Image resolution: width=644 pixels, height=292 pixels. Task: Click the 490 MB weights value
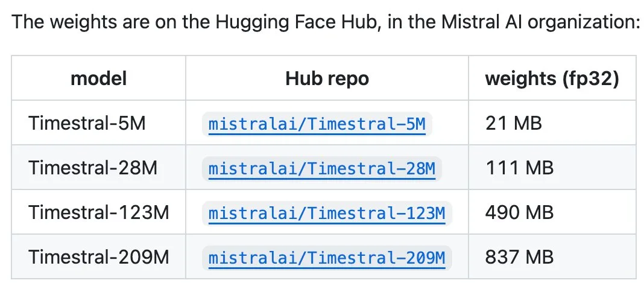point(520,213)
